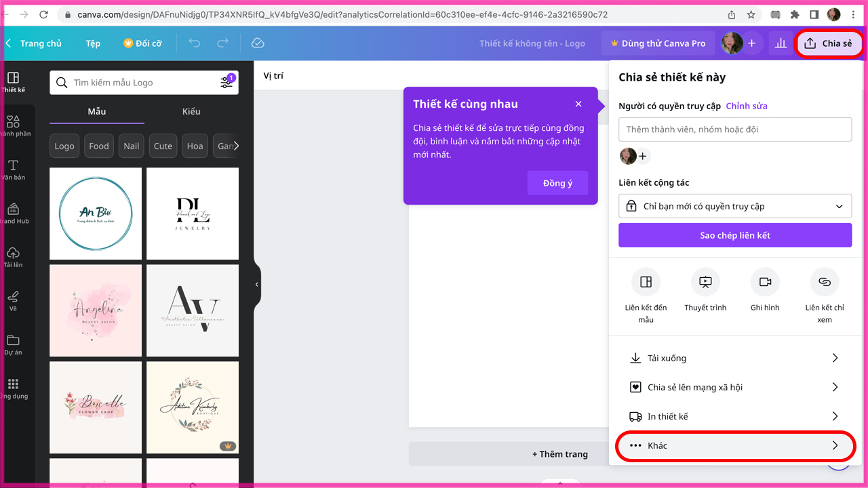Screen dimensions: 868x488
Task: Add people with plus icon in share panel
Action: (643, 157)
